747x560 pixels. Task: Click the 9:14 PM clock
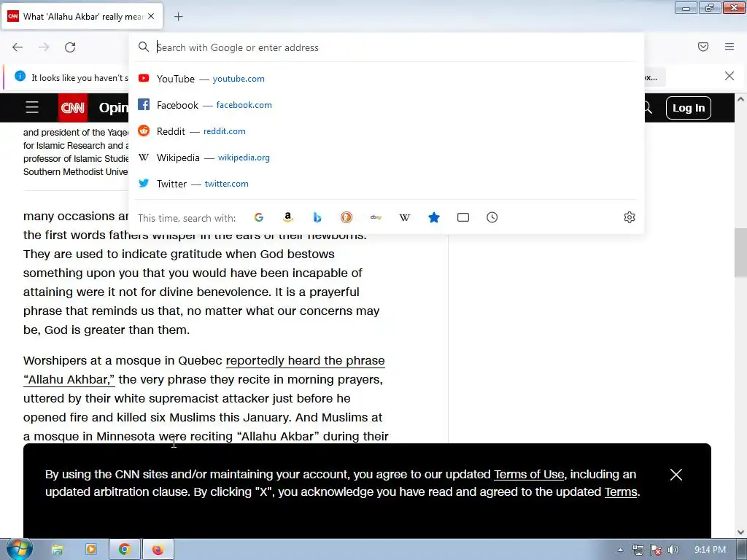coord(710,550)
